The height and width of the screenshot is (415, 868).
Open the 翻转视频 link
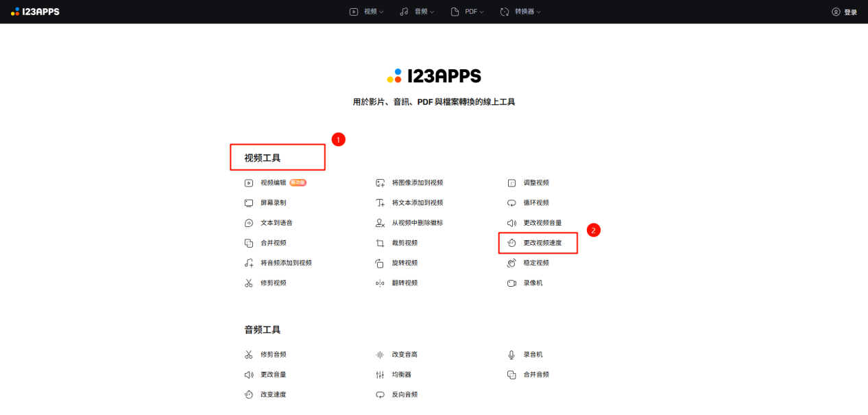[x=405, y=283]
